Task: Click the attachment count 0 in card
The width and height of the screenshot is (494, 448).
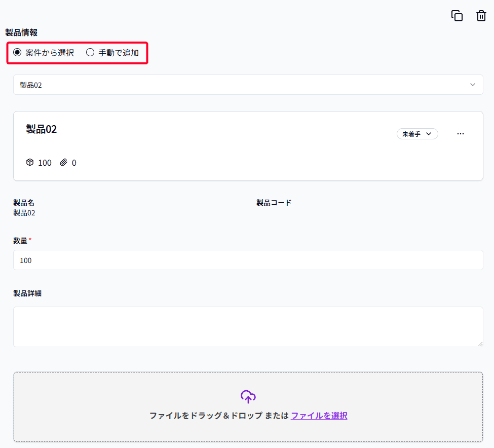Action: (x=74, y=163)
